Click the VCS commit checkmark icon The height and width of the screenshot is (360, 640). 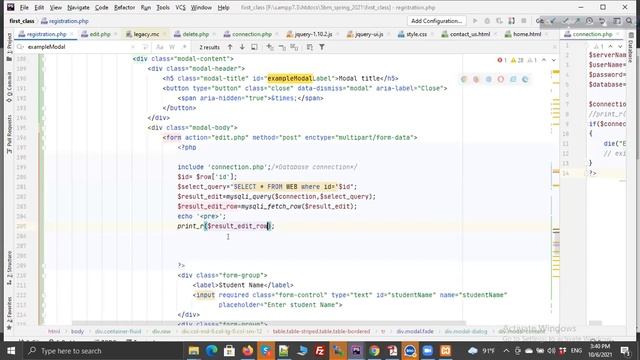point(565,21)
